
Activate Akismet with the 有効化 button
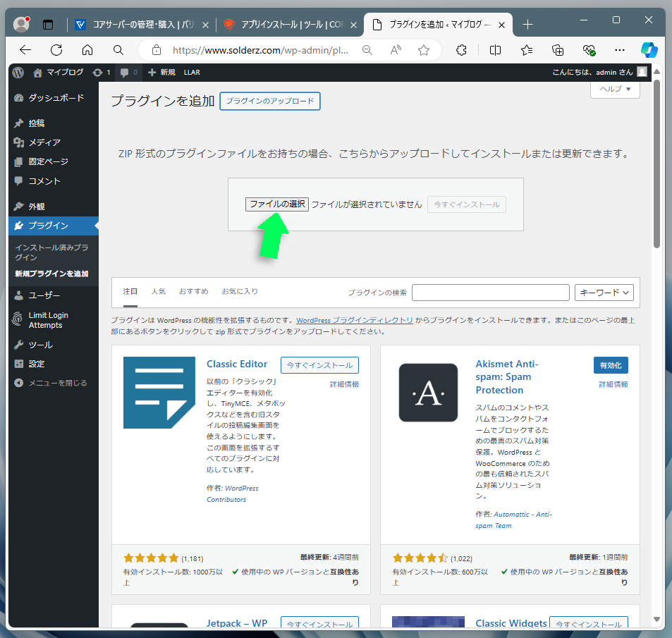click(611, 365)
